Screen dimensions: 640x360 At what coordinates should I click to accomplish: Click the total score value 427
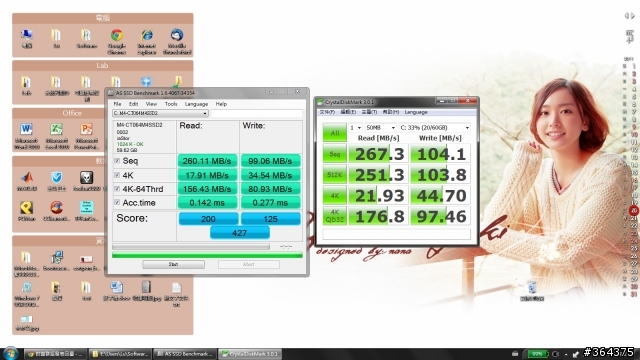[240, 233]
